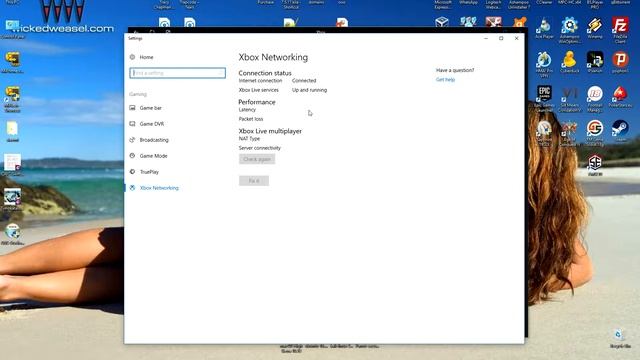Click the Game bar sidebar icon
Image resolution: width=640 pixels, height=360 pixels.
click(132, 108)
